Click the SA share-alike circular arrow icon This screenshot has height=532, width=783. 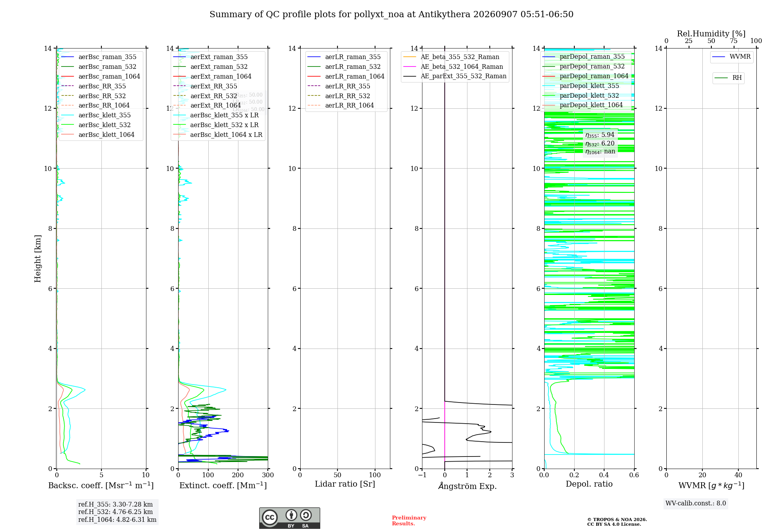[x=306, y=515]
